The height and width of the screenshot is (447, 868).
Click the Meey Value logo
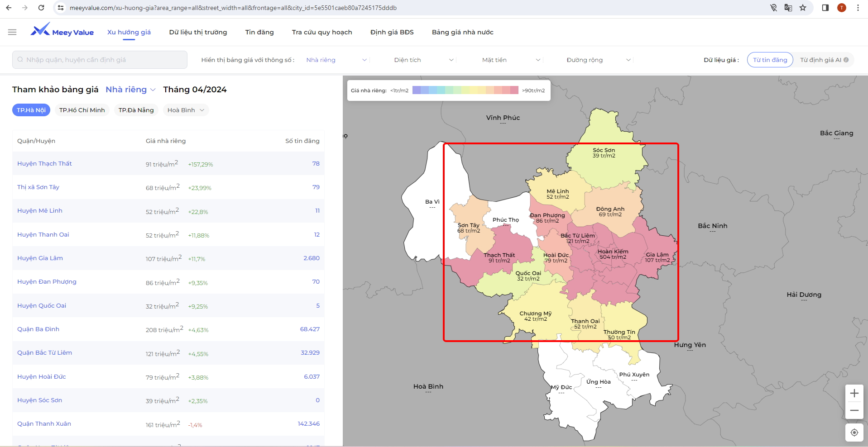pyautogui.click(x=62, y=31)
